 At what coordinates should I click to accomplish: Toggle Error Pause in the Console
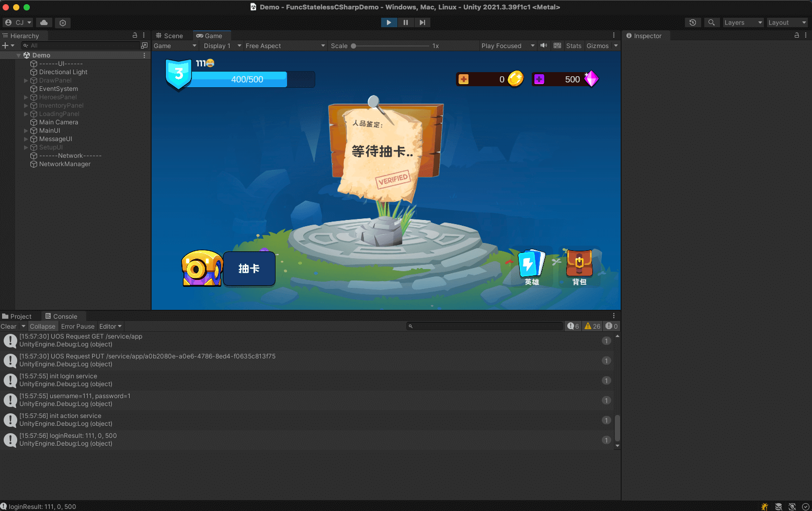pos(78,326)
